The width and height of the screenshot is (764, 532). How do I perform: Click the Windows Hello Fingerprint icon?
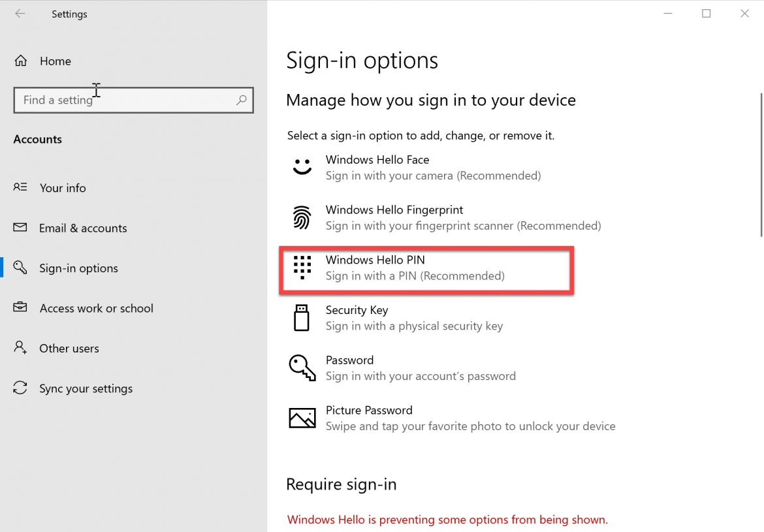pyautogui.click(x=302, y=217)
